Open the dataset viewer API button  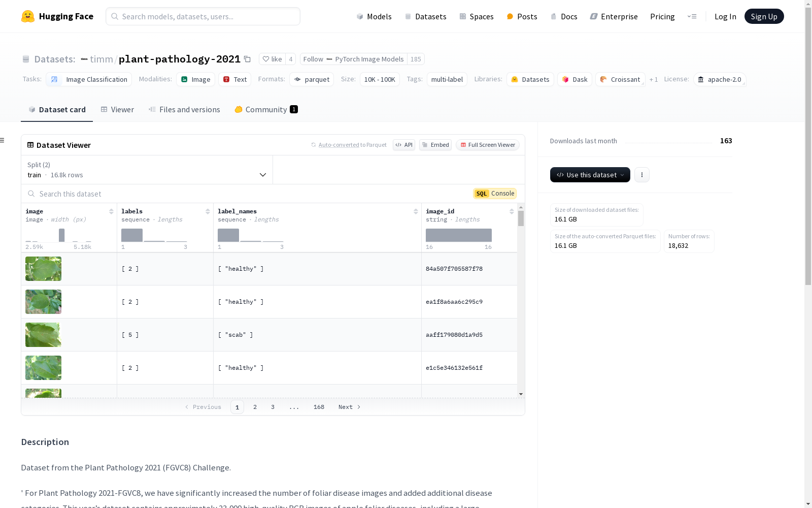(x=404, y=145)
